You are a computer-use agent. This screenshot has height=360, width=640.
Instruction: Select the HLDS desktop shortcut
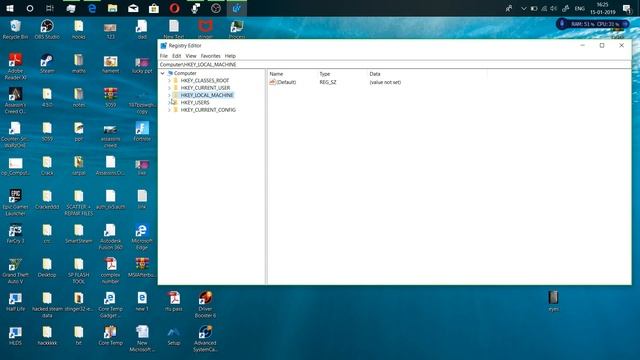16,336
